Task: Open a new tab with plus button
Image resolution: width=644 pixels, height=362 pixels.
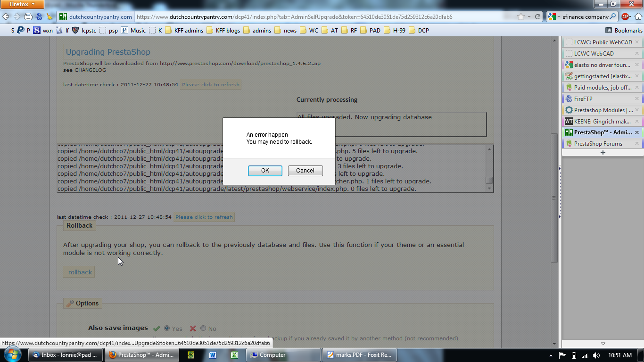Action: pyautogui.click(x=603, y=153)
